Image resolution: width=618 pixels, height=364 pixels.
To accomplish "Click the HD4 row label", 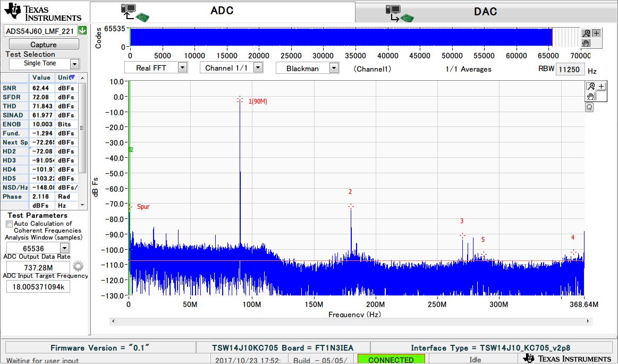I will click(x=15, y=170).
